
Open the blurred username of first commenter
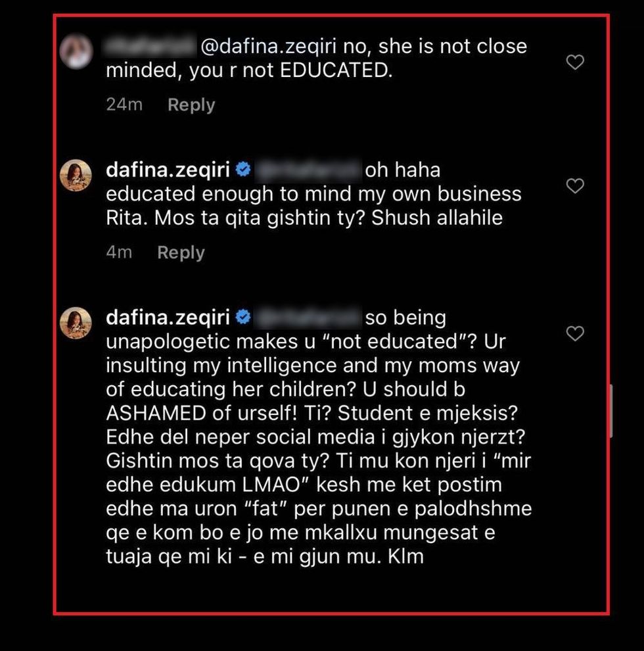(x=150, y=45)
